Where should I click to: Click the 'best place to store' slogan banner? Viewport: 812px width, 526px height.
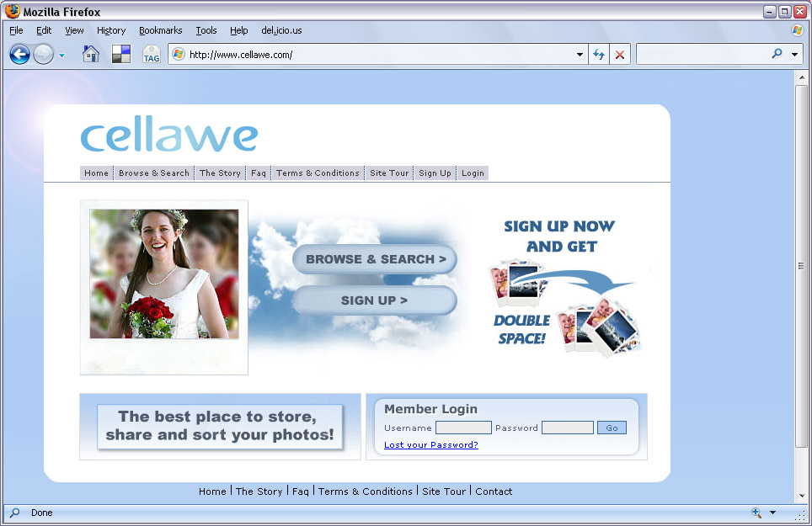click(220, 426)
